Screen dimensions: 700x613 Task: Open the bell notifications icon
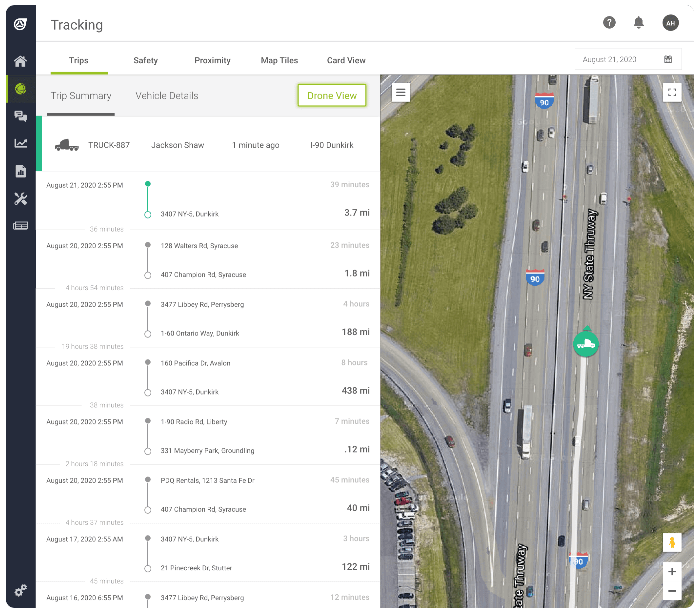click(x=638, y=23)
